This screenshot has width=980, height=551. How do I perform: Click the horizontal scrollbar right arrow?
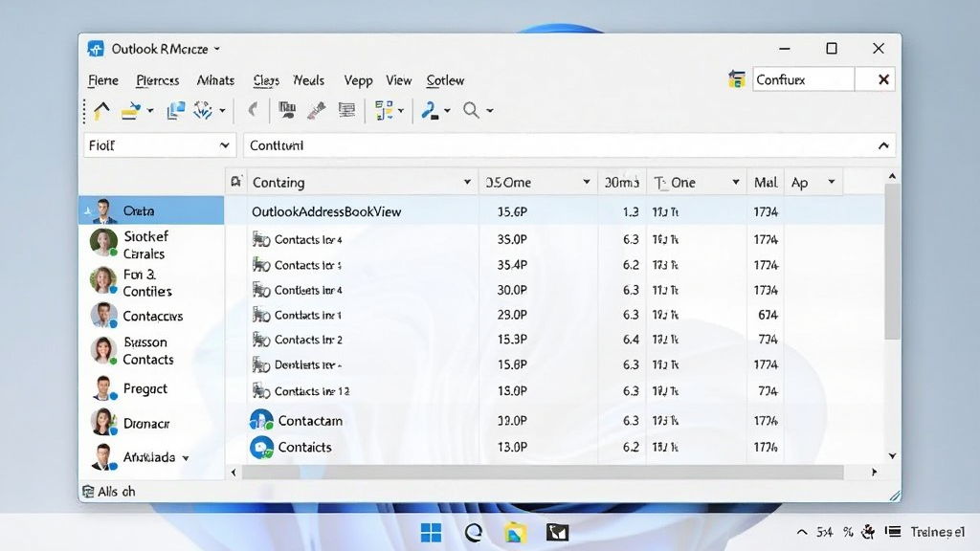click(x=875, y=473)
